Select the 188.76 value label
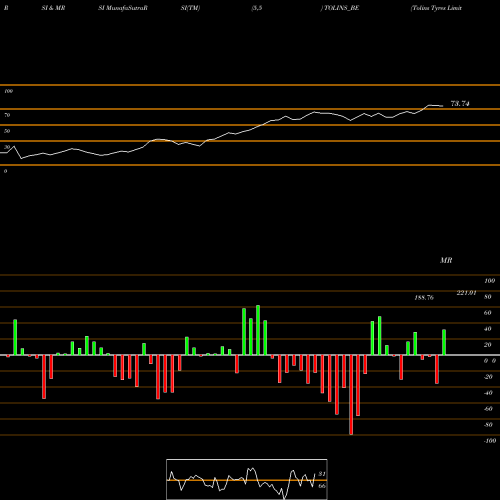 click(424, 297)
